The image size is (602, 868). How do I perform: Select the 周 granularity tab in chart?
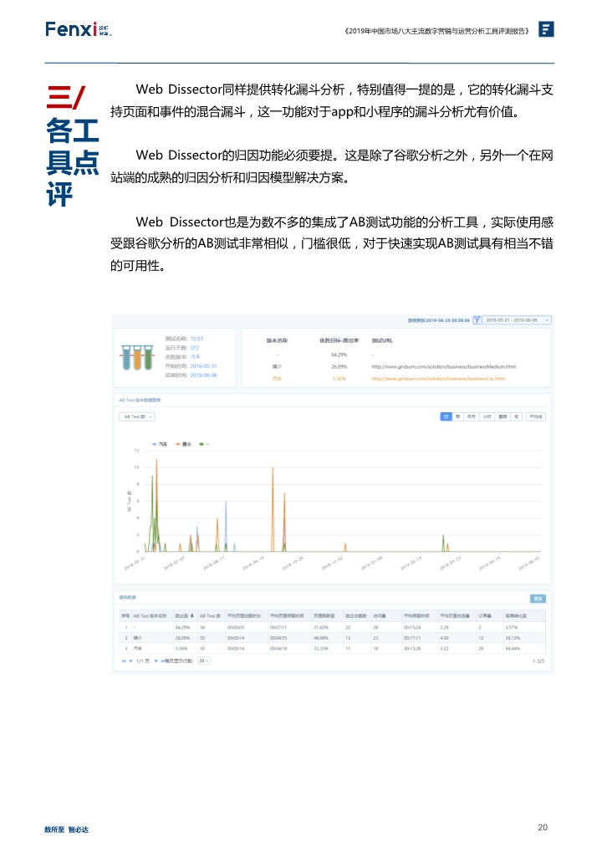coord(458,416)
